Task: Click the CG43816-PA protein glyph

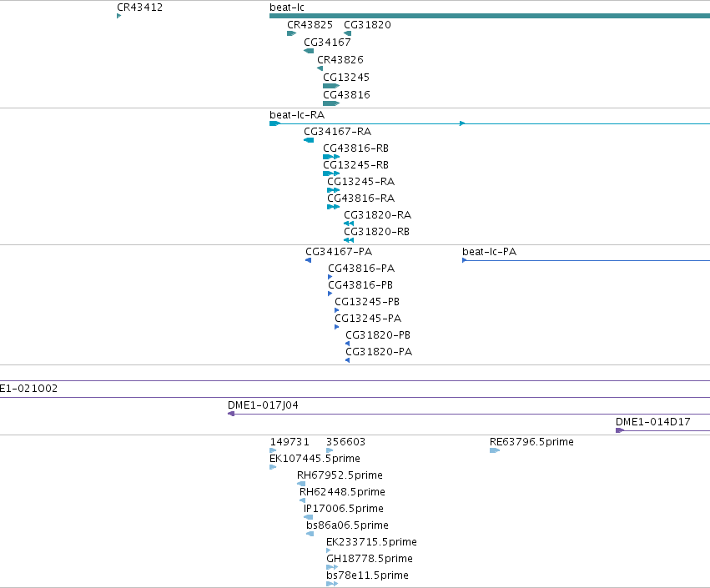Action: pyautogui.click(x=330, y=277)
